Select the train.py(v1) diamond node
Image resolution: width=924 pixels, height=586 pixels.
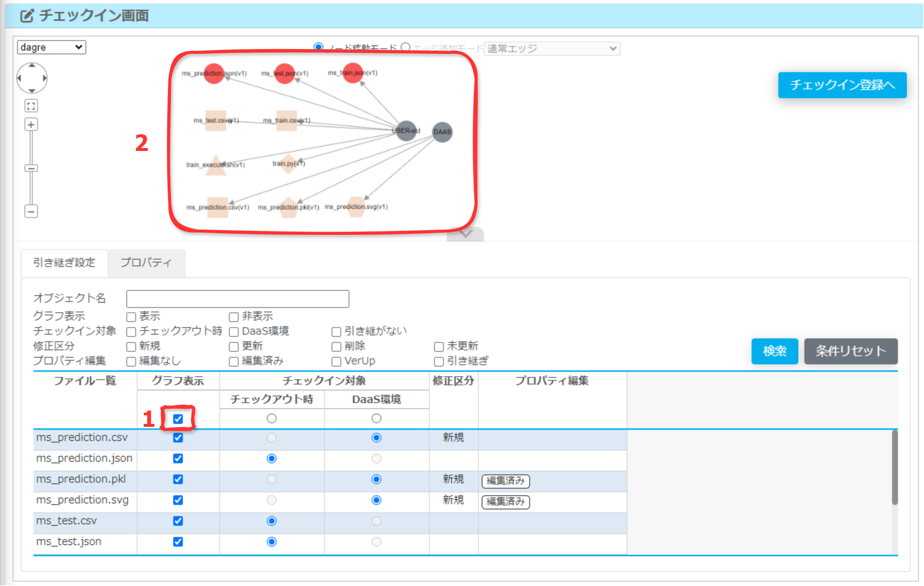tap(288, 164)
